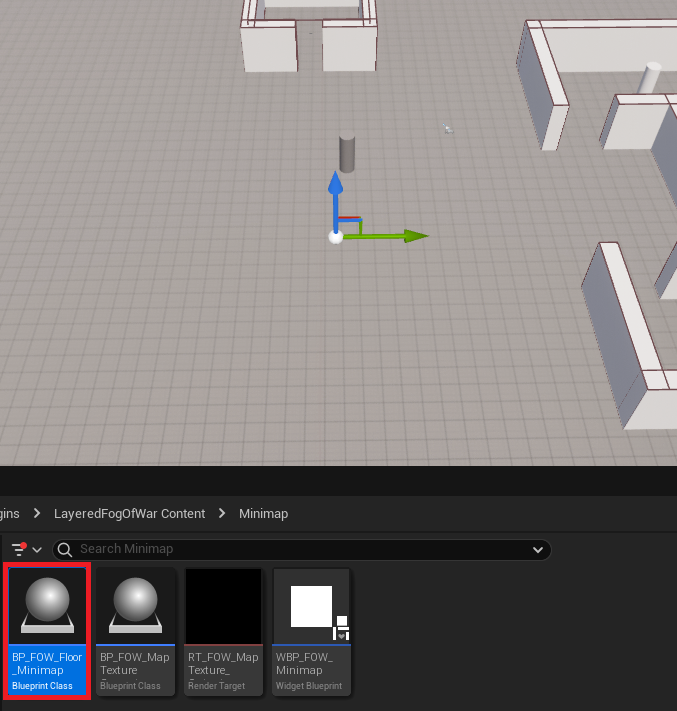Click the 'Widget Blueprint' type label

(x=309, y=686)
